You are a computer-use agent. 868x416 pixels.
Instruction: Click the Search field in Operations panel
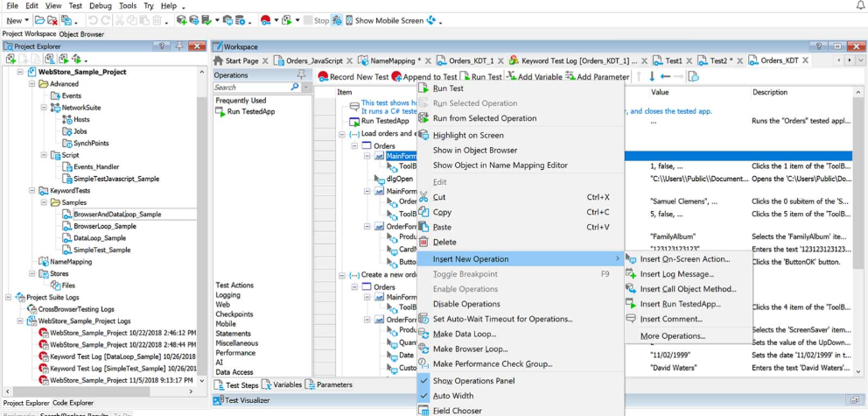coord(251,88)
